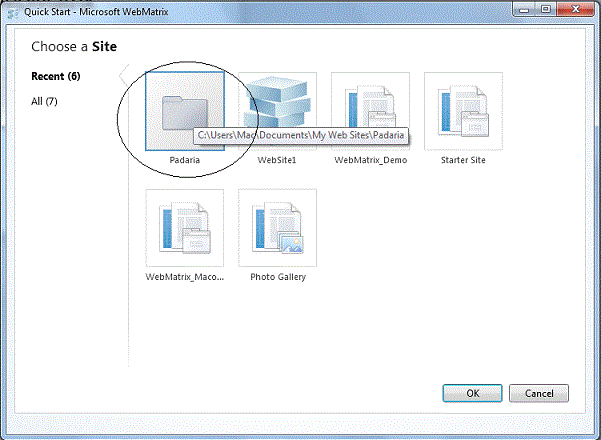The image size is (601, 440).
Task: Dismiss the dialog with Cancel
Action: pos(539,393)
